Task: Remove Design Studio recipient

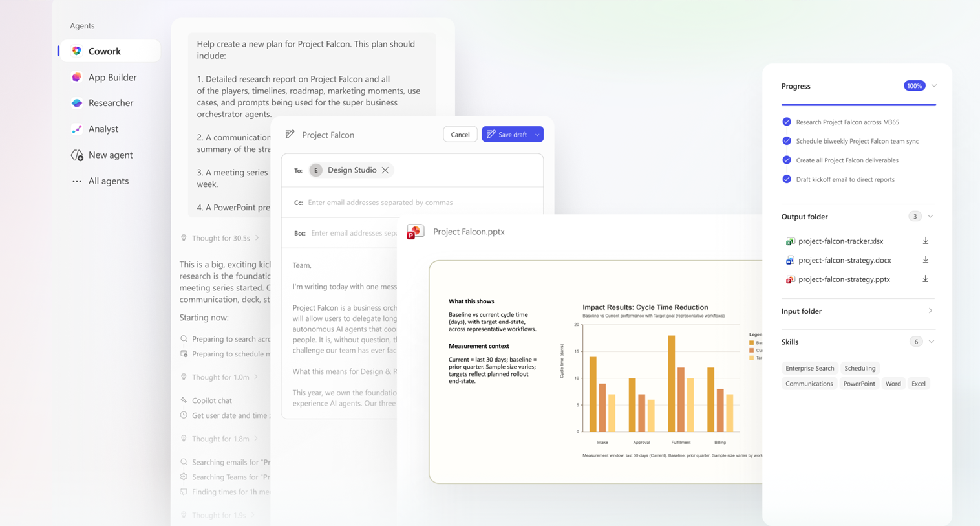Action: [385, 170]
